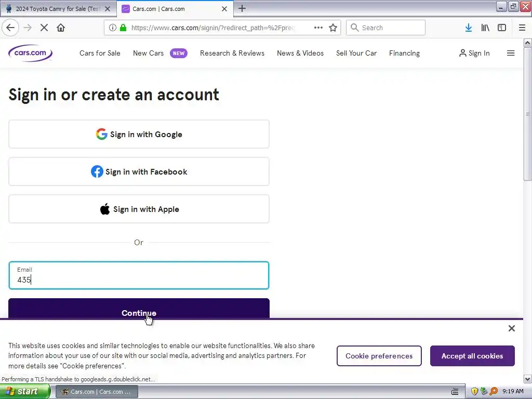
Task: Open a new tab with the plus button
Action: pos(242,8)
